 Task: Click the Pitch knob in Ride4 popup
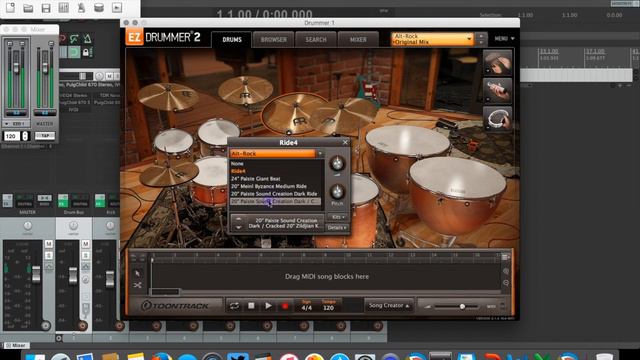[x=337, y=191]
